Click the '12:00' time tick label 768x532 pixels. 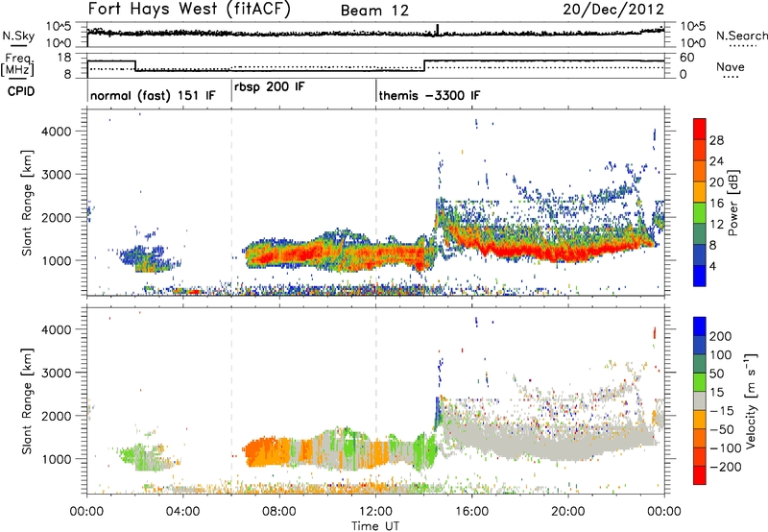point(375,512)
